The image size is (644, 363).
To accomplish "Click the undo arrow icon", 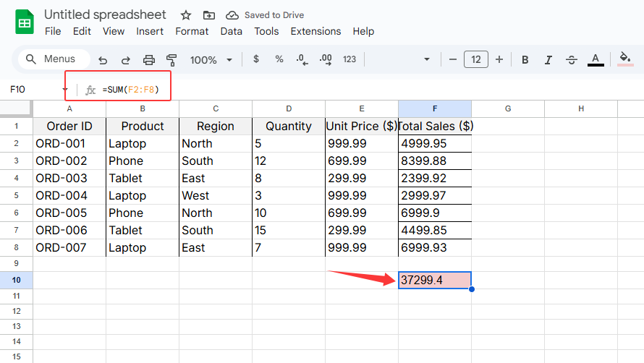I will tap(103, 60).
